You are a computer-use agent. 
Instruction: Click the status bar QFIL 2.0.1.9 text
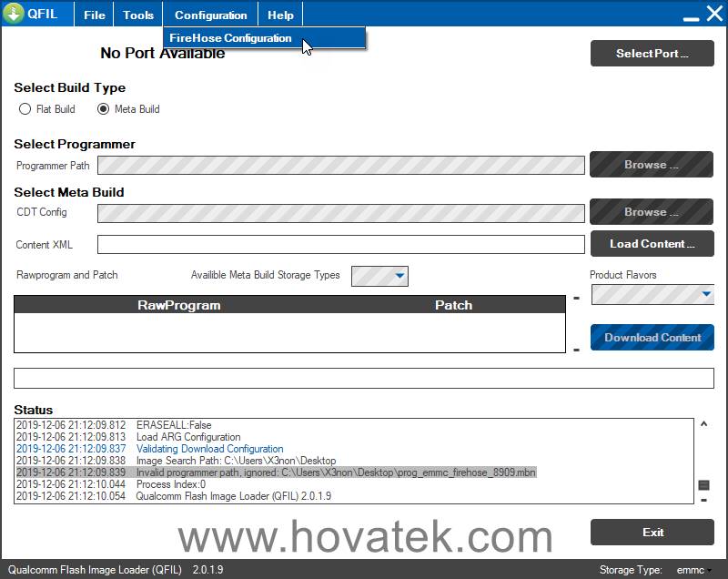pos(116,570)
